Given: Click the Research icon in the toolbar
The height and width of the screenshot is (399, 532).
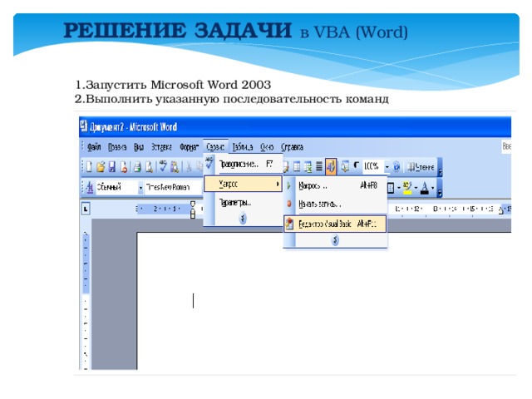Looking at the screenshot, I should point(175,167).
